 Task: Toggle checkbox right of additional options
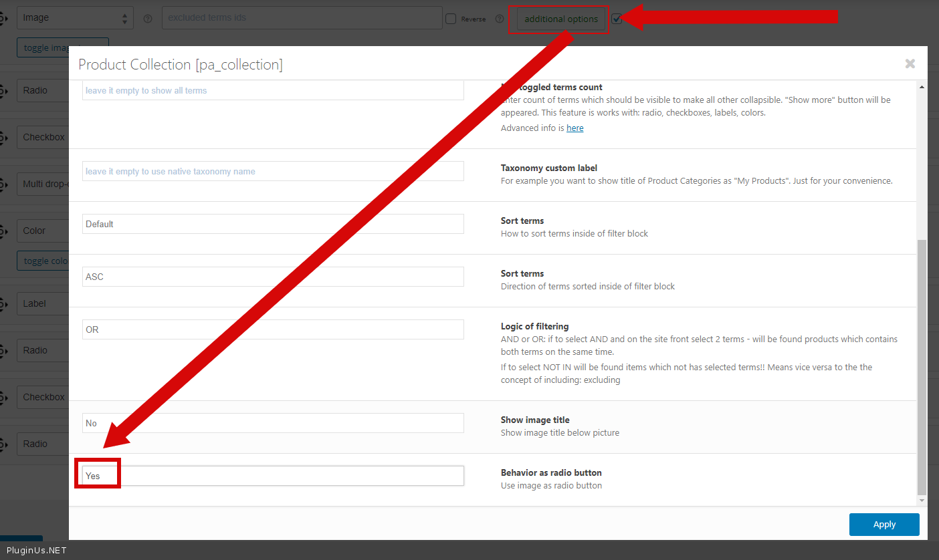click(x=617, y=19)
